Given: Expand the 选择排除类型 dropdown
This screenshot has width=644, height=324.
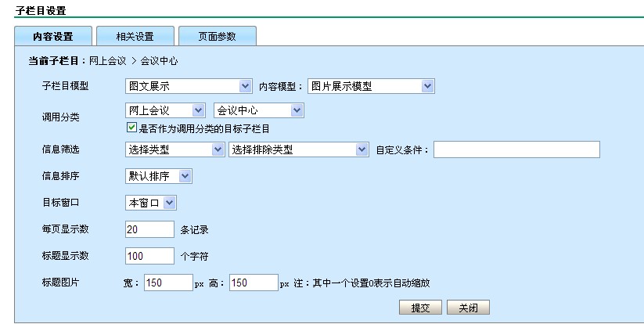Looking at the screenshot, I should (297, 149).
